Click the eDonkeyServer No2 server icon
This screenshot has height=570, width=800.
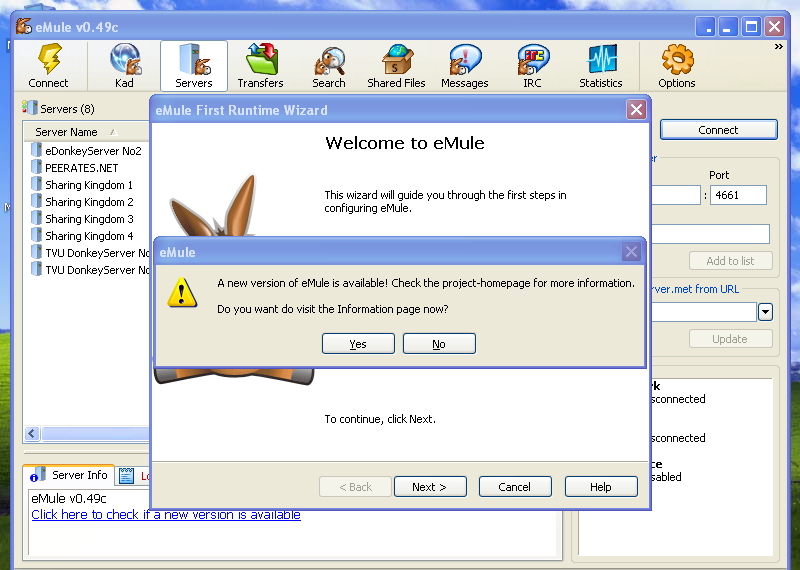(36, 150)
